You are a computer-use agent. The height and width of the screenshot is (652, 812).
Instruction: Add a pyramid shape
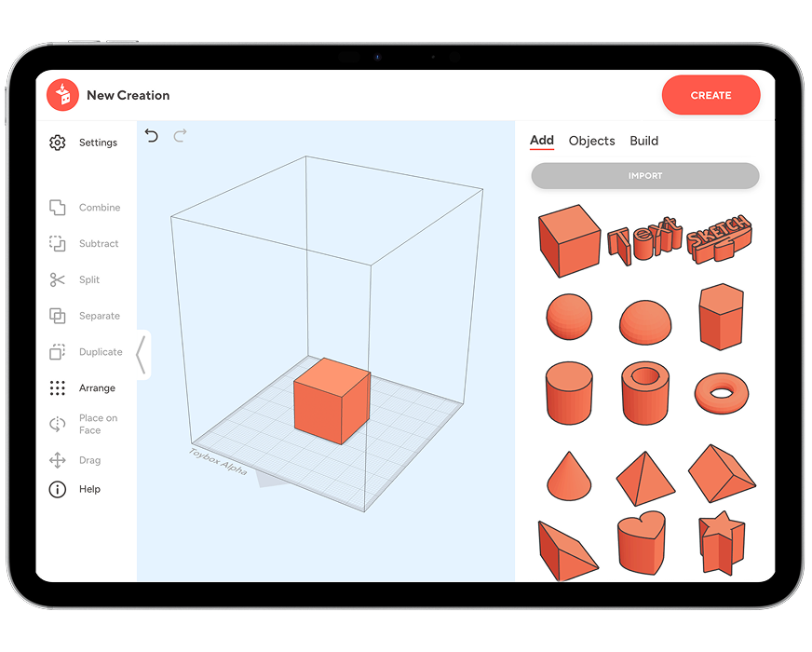pos(645,479)
